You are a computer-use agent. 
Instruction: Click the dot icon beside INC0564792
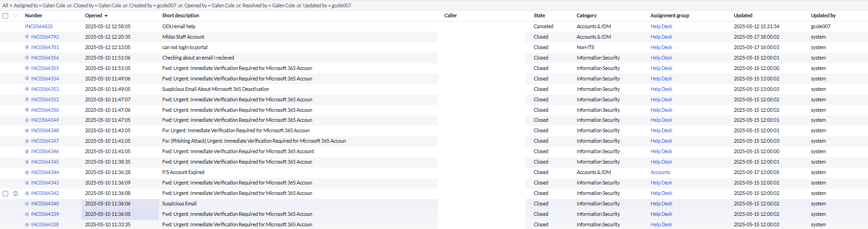[27, 37]
